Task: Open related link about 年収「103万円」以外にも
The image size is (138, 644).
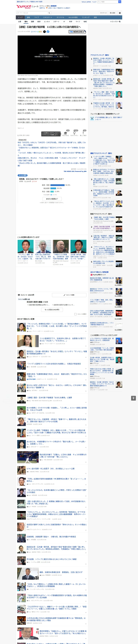Action: [52, 144]
